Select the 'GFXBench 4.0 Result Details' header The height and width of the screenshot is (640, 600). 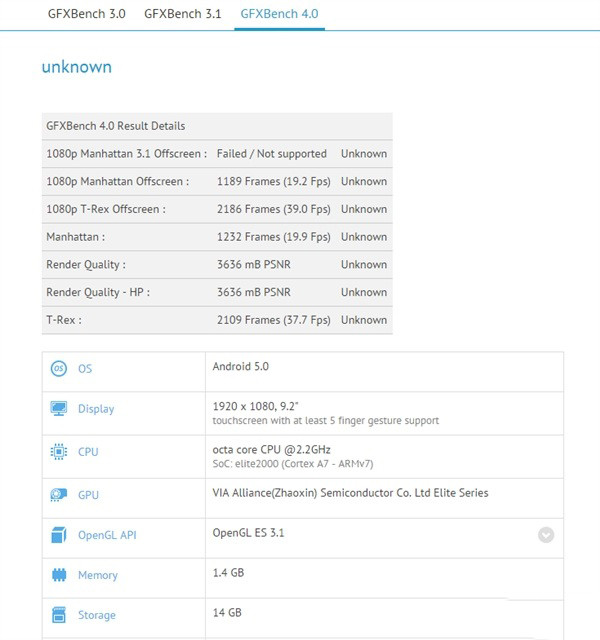(116, 126)
